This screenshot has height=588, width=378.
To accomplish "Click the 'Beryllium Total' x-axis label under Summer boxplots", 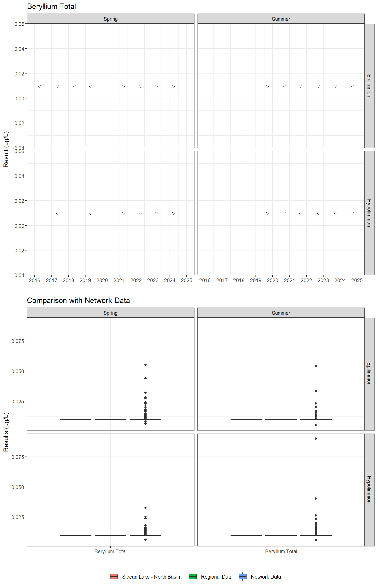I will 281,551.
